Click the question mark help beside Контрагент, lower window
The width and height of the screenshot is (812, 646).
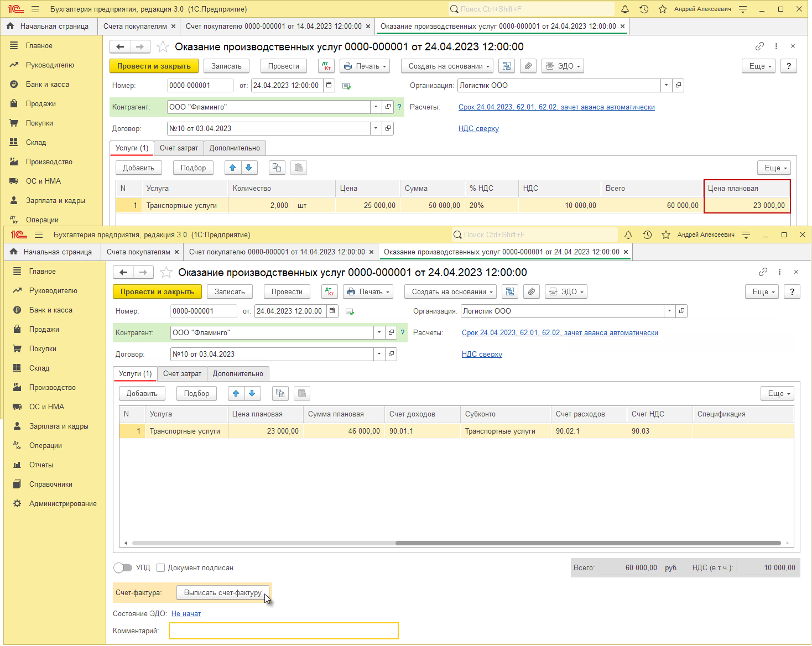pyautogui.click(x=403, y=332)
